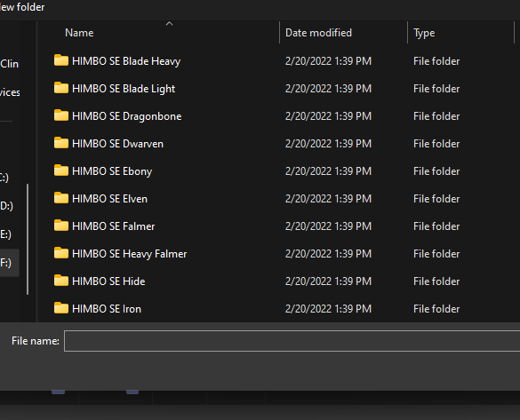Click the HIMBO SE Dwarven folder icon
The height and width of the screenshot is (420, 520).
(x=61, y=143)
